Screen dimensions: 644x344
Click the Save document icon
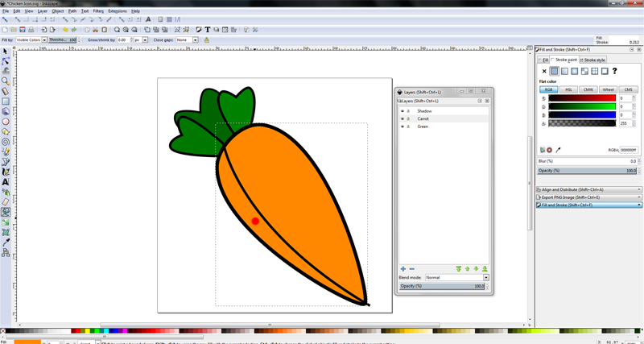[23, 30]
